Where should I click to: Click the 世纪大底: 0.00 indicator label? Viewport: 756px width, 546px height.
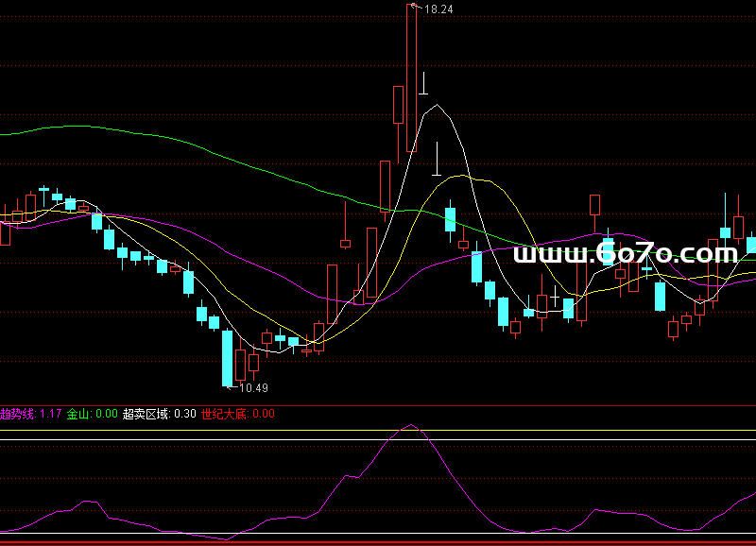(x=238, y=414)
